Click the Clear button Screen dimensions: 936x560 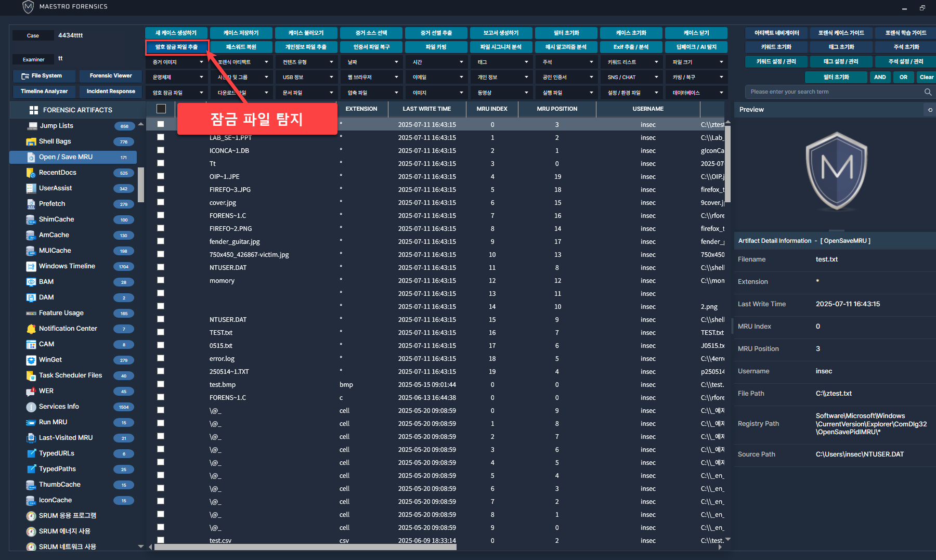pyautogui.click(x=926, y=77)
